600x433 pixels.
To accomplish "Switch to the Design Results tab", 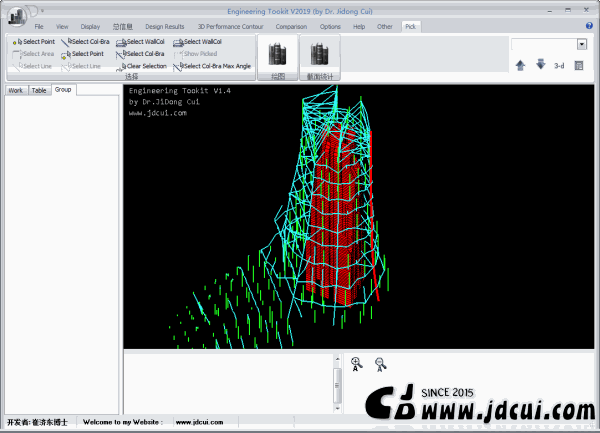I will 165,26.
